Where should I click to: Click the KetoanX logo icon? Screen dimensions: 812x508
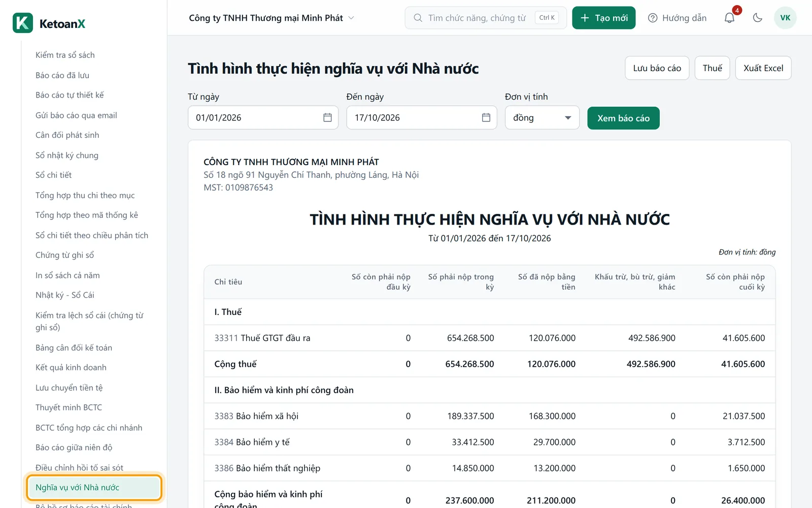coord(23,23)
